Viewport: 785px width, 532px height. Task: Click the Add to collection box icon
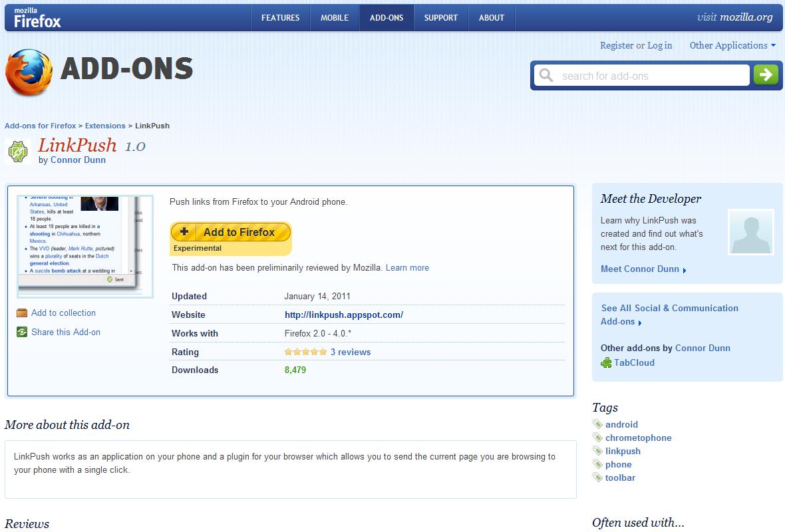pyautogui.click(x=22, y=313)
